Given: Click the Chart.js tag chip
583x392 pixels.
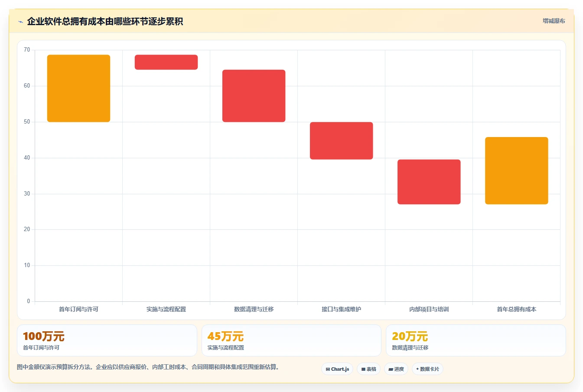Looking at the screenshot, I should point(337,369).
